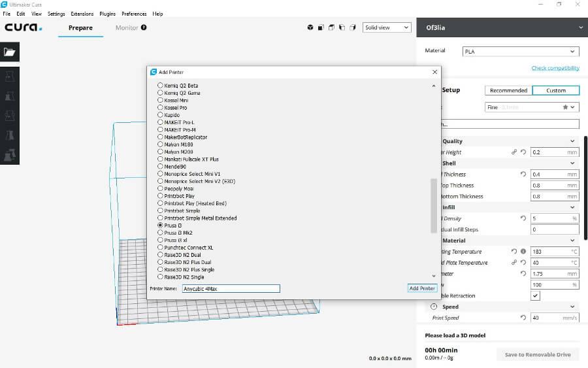The image size is (588, 368).
Task: Reset the Print Speed value with revert arrow
Action: click(x=523, y=318)
